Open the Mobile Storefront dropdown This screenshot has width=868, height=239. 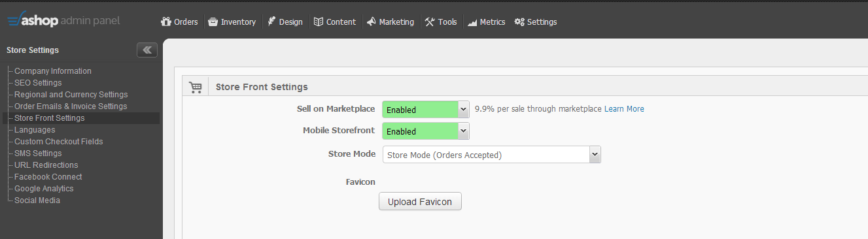426,131
